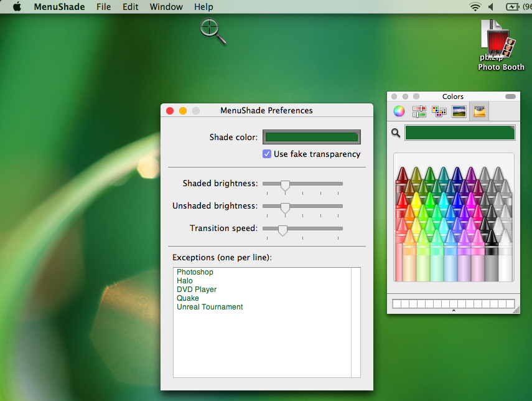Click the swatch drawer expand handle in Colors
Image resolution: width=532 pixels, height=401 pixels.
tap(453, 311)
